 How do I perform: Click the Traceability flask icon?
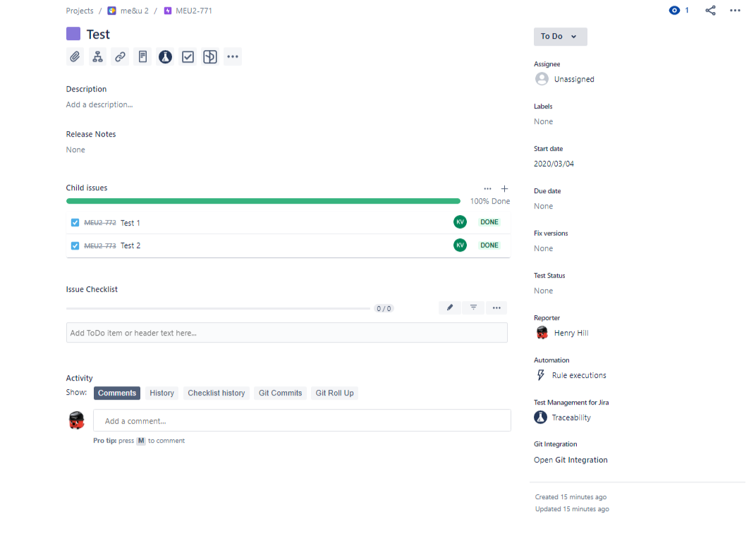click(540, 417)
